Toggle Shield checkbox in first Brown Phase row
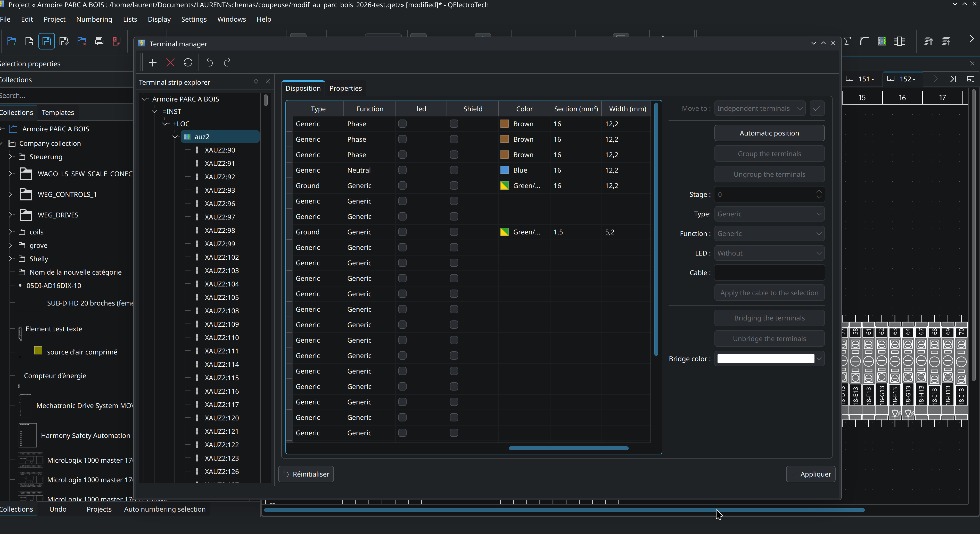This screenshot has height=534, width=980. (x=454, y=124)
